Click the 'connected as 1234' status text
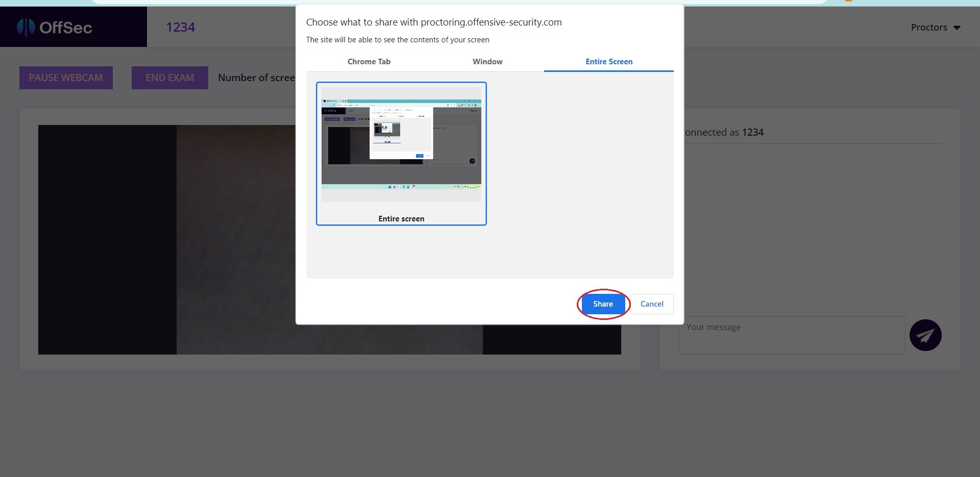 click(724, 133)
